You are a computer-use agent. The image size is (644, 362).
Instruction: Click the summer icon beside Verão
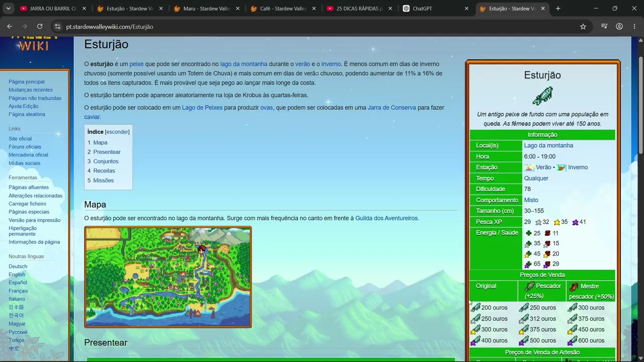[x=529, y=167]
